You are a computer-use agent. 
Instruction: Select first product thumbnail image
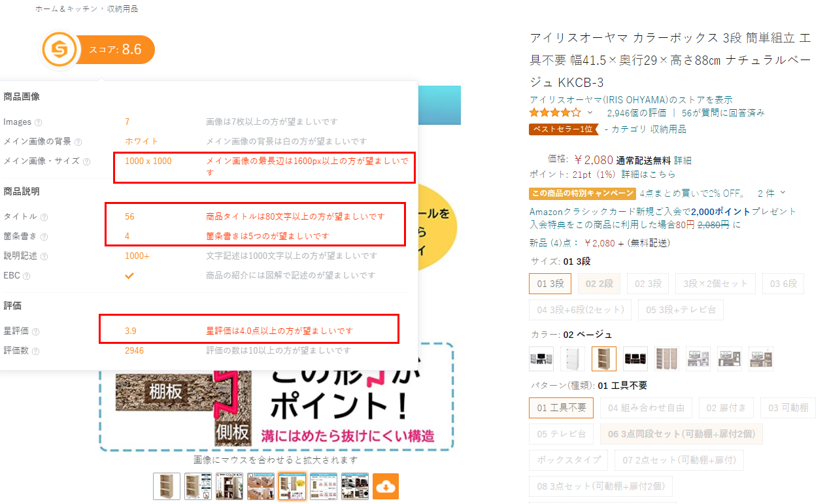(167, 486)
